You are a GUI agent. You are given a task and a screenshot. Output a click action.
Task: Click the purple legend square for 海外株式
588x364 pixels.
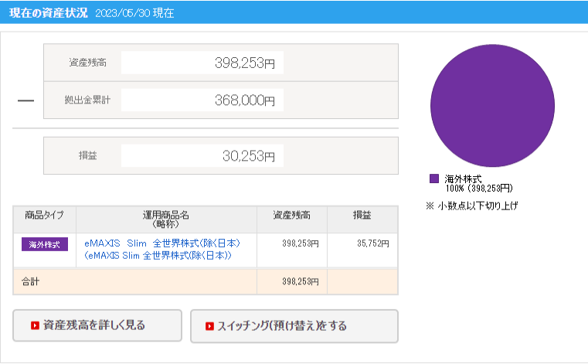pyautogui.click(x=434, y=179)
